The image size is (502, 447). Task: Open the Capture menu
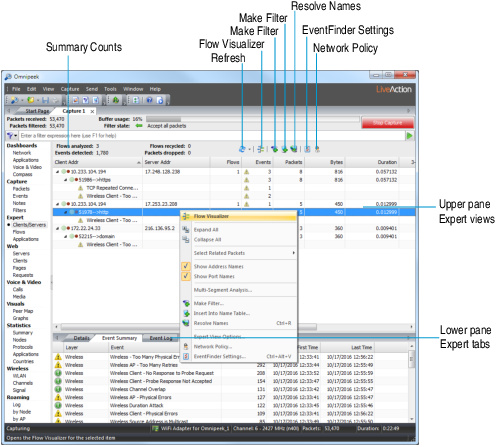coord(71,90)
